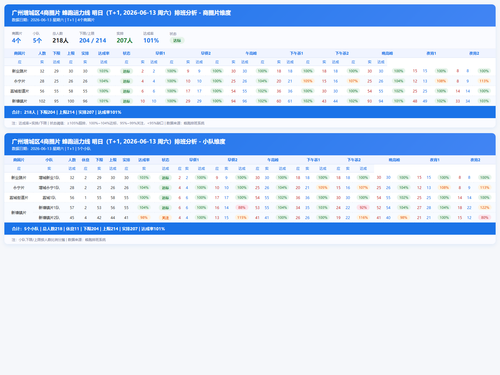Click headcount "45" in the 新塘镇片2队 row
The image size is (500, 375).
pos(72,218)
